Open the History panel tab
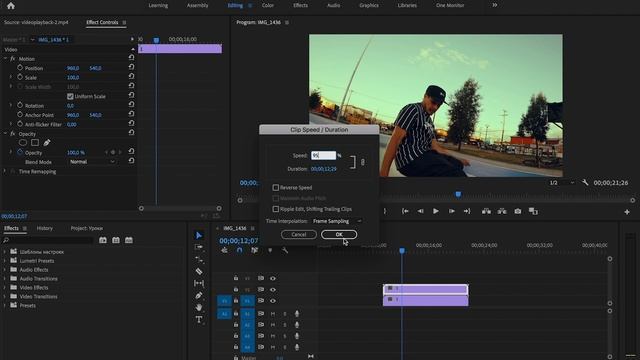This screenshot has width=640, height=360. pos(44,228)
